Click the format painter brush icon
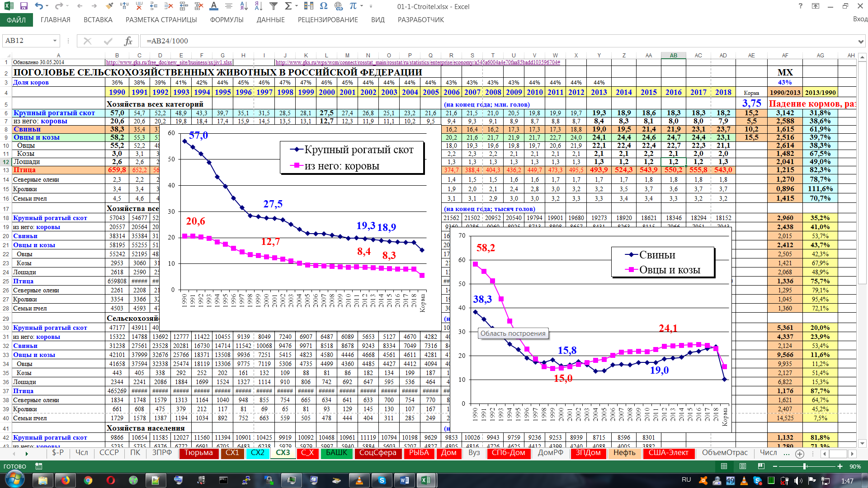Viewport: 868px width, 488px height. [109, 6]
